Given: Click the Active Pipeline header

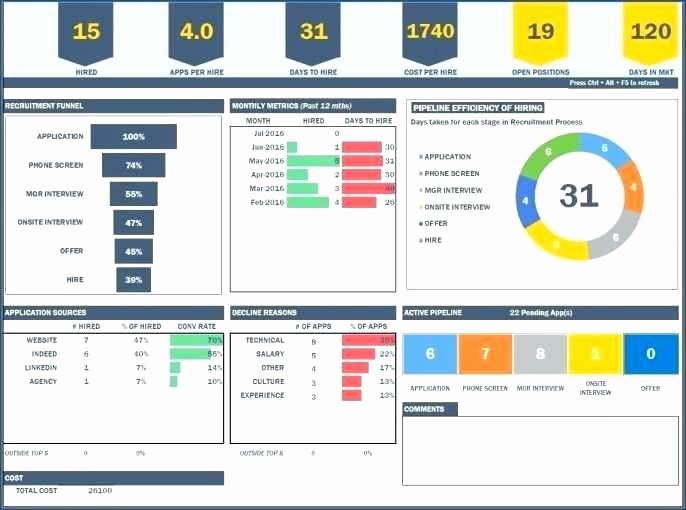Looking at the screenshot, I should pyautogui.click(x=433, y=313).
